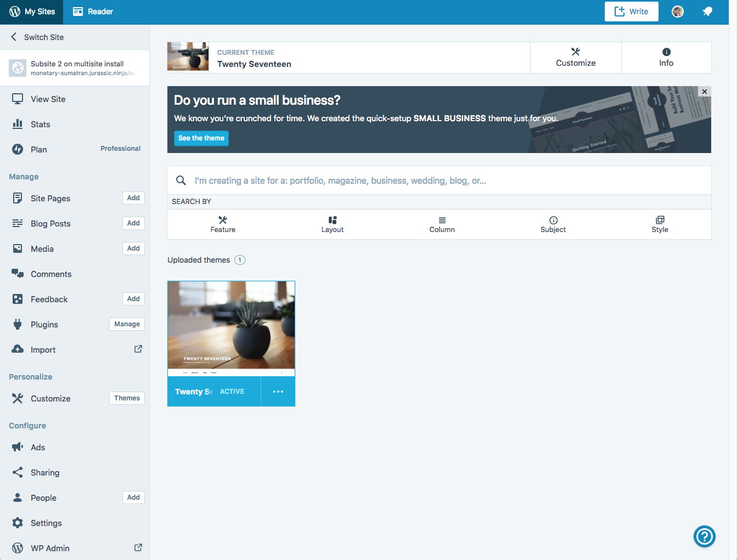Filter themes by Feature
The width and height of the screenshot is (737, 560).
pyautogui.click(x=223, y=224)
